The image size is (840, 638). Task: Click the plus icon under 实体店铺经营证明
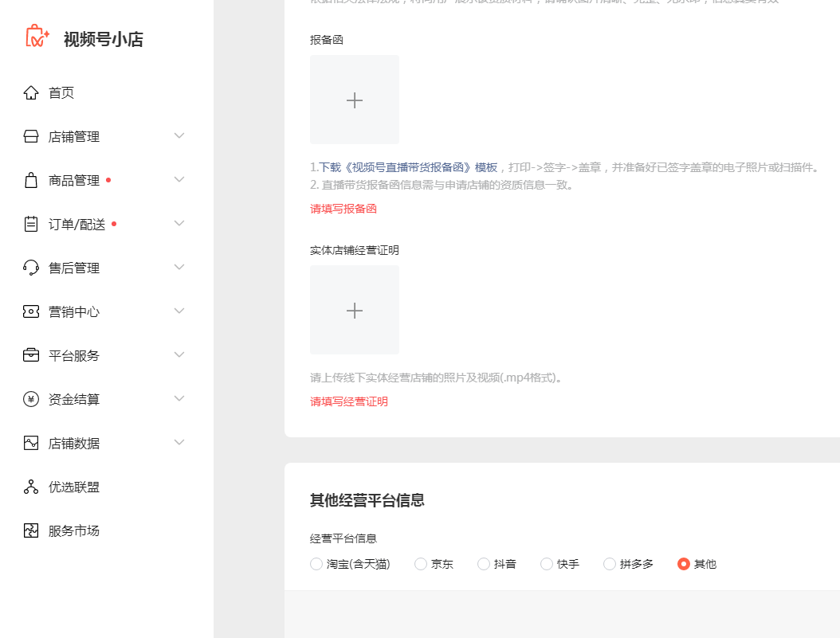tap(355, 311)
